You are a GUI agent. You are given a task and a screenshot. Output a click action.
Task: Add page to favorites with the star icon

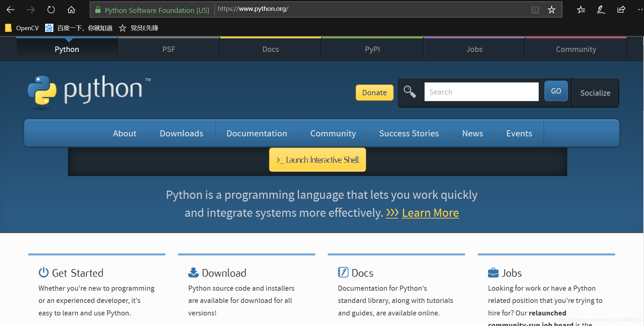552,10
